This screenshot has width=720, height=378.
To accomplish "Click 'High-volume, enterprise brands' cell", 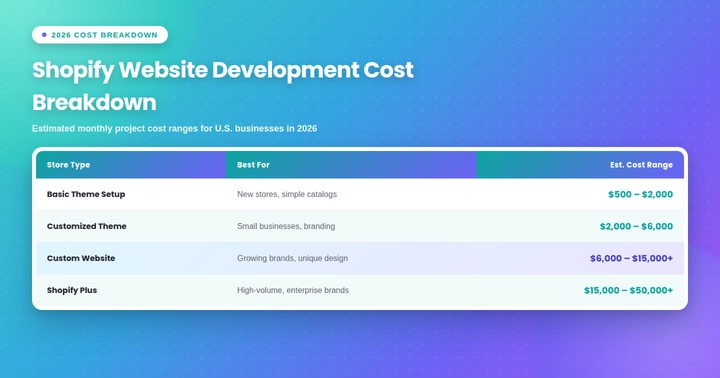I will [351, 290].
